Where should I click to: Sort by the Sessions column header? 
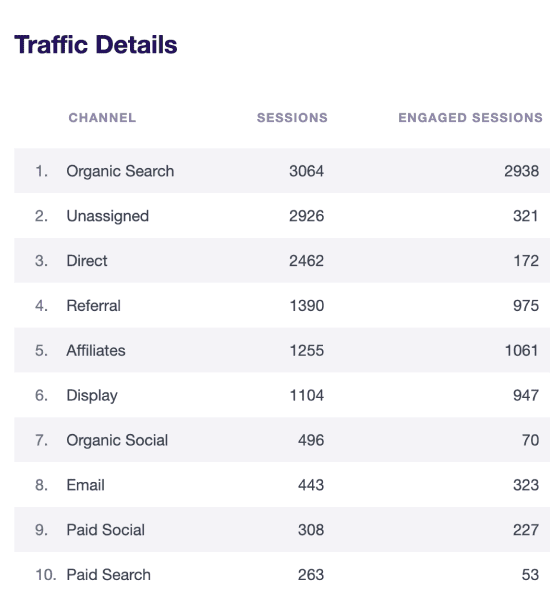click(x=292, y=118)
